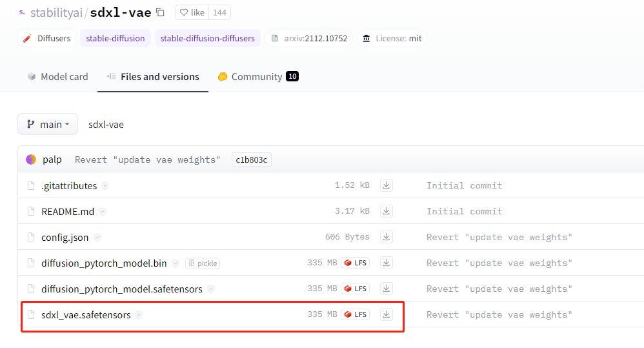Click file icon of sdxl_vae.safetensors row
This screenshot has width=644, height=348.
click(x=31, y=314)
